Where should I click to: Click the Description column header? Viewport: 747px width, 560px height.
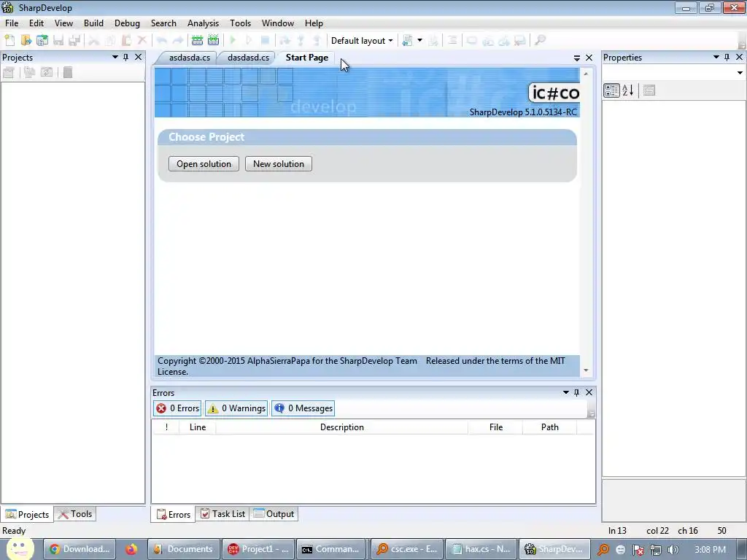coord(342,427)
